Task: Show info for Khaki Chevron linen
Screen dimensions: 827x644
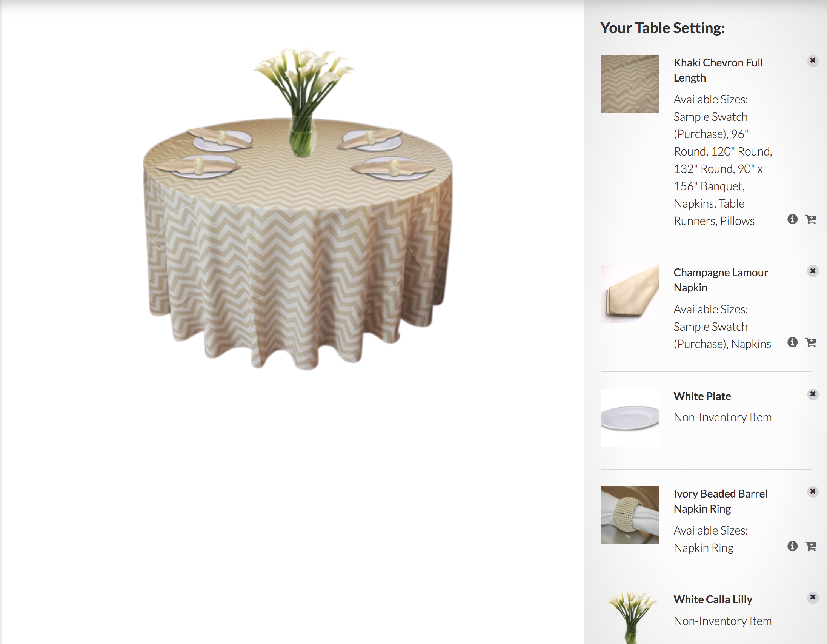Action: tap(792, 219)
